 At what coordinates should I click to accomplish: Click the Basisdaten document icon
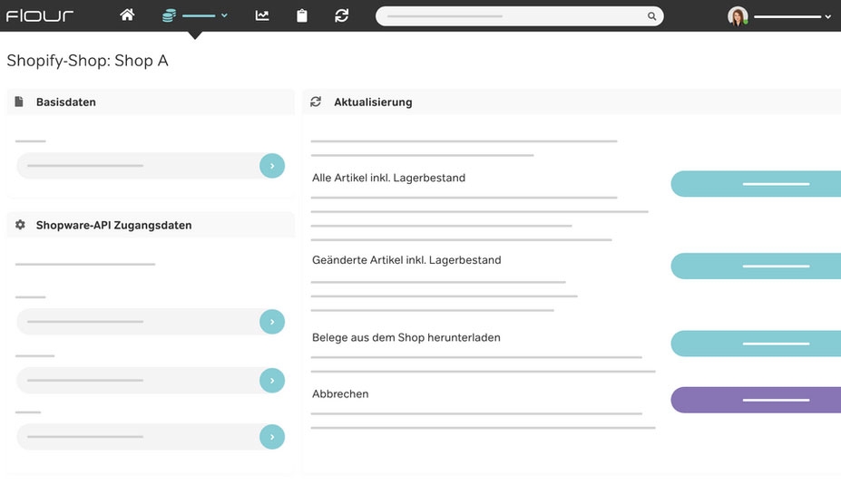click(19, 102)
